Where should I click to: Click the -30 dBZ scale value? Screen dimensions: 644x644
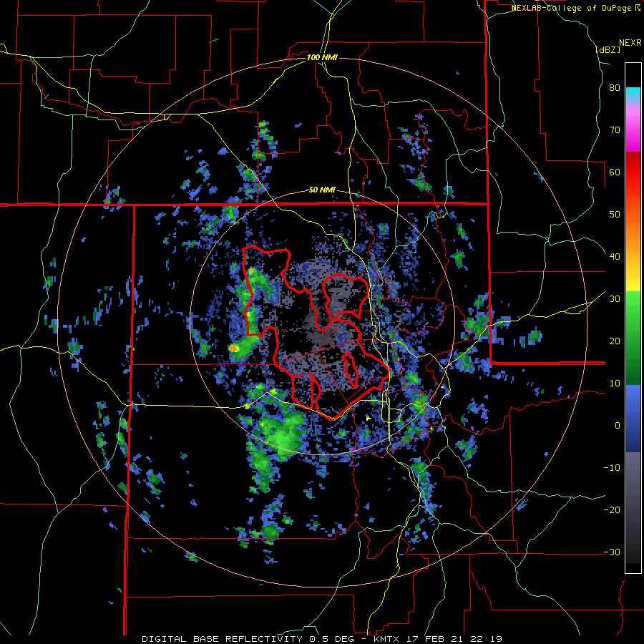point(612,552)
